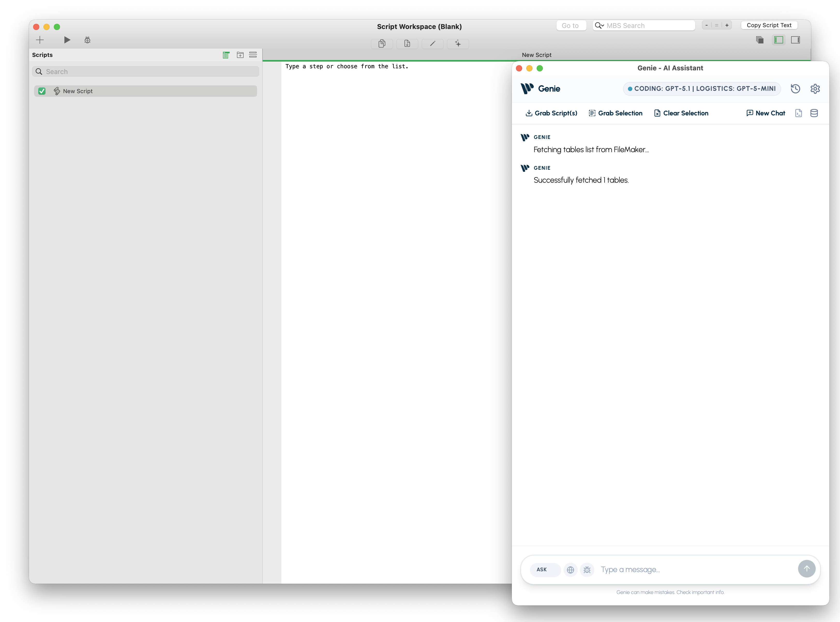Click the pencil edit toolbar icon

pyautogui.click(x=432, y=44)
